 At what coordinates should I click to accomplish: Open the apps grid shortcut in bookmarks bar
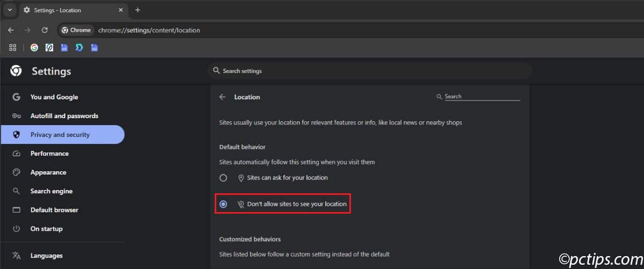(13, 47)
